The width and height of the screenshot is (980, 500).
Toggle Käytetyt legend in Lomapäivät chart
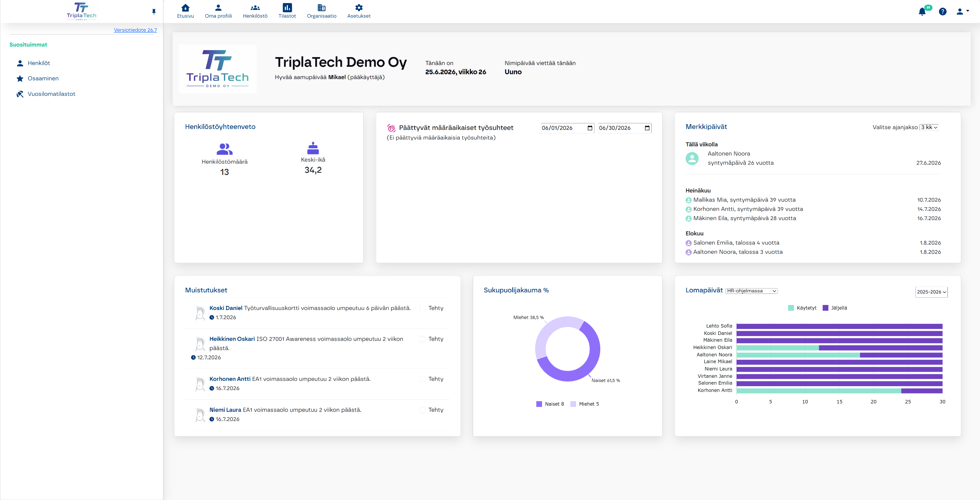(802, 308)
